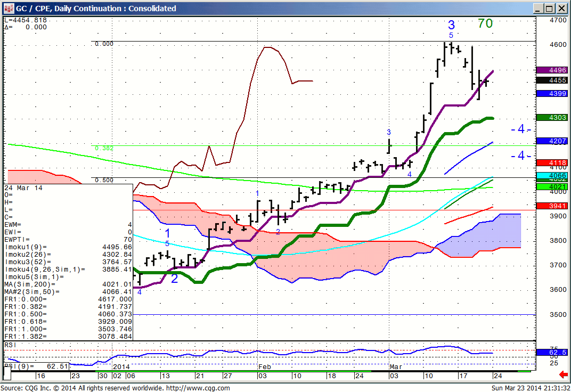571x392 pixels.
Task: Click the 'FR1:0.382=' value 4191.737
Action: 115,307
